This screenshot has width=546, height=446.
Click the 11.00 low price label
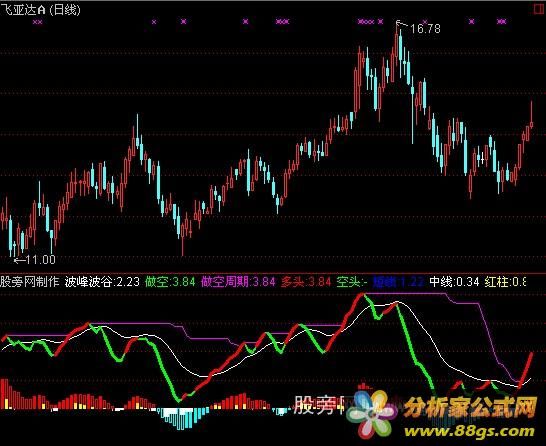[40, 260]
